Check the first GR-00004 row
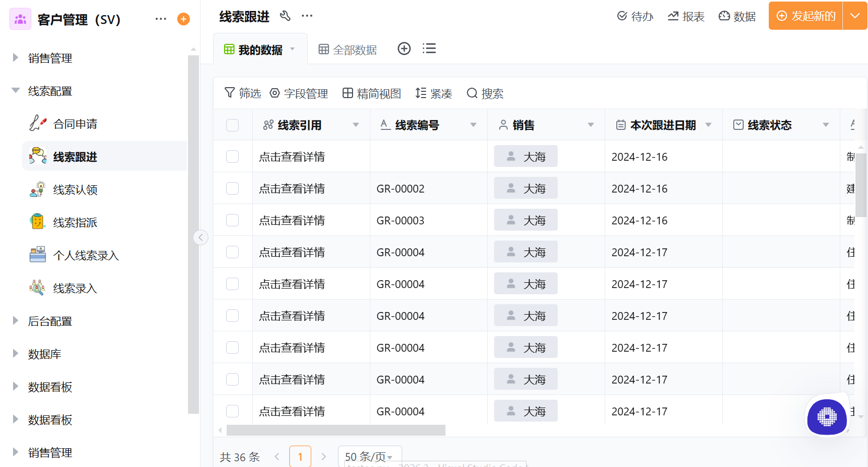Viewport: 868px width, 467px height. pyautogui.click(x=232, y=252)
